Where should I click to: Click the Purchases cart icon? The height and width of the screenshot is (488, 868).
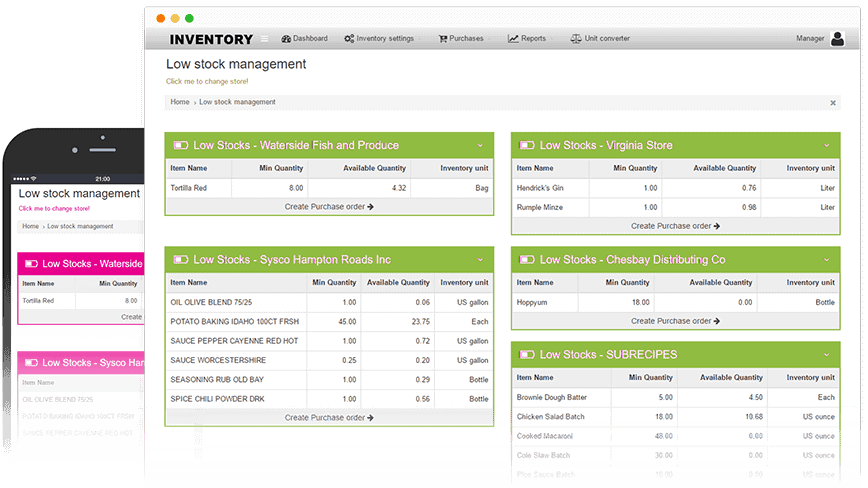443,39
